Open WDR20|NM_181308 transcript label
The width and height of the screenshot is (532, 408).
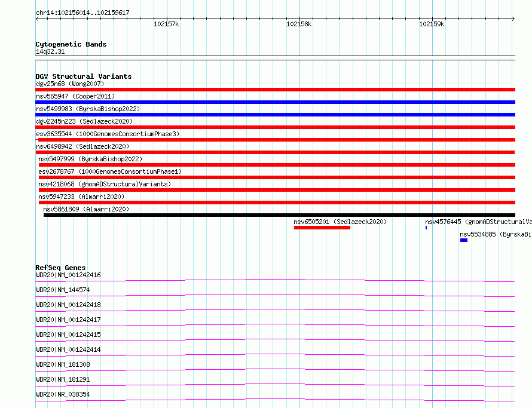coord(63,364)
